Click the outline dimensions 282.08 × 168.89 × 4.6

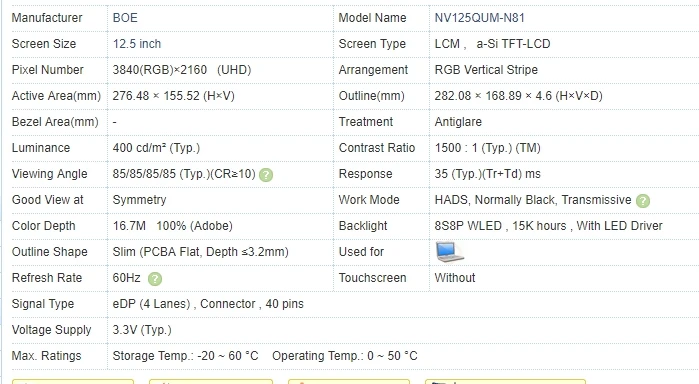[518, 96]
